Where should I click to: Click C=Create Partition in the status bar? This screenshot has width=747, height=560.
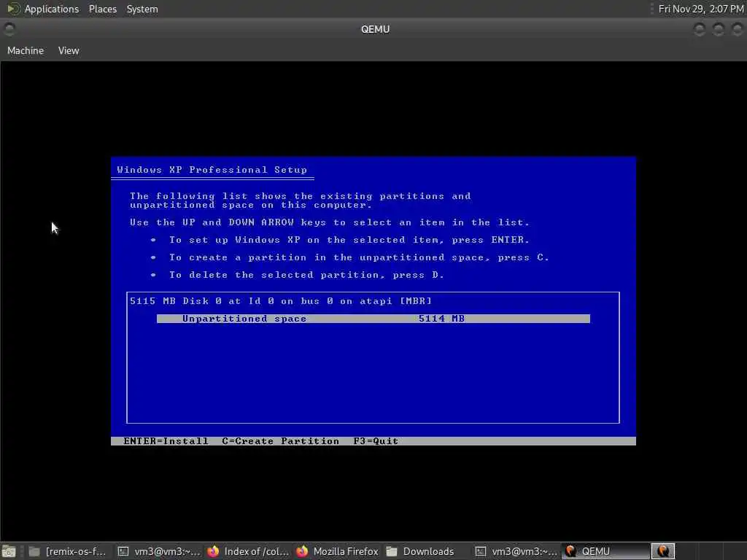pos(280,441)
